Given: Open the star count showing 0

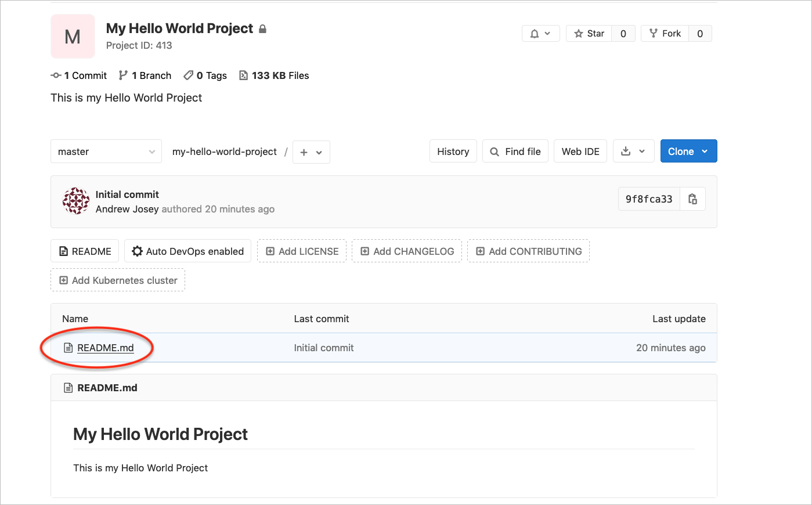Looking at the screenshot, I should 623,34.
